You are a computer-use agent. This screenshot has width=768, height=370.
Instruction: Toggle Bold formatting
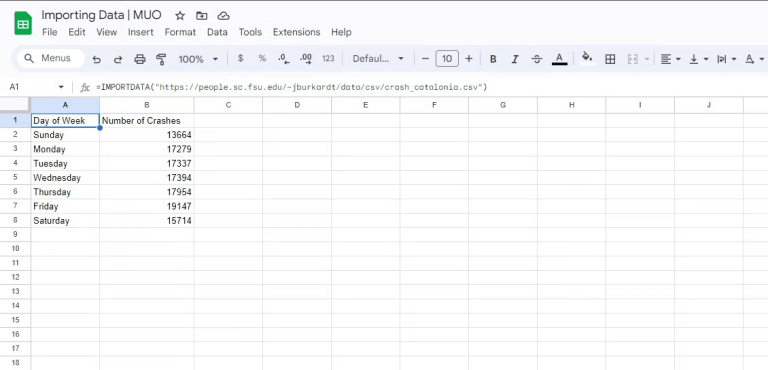[x=493, y=59]
